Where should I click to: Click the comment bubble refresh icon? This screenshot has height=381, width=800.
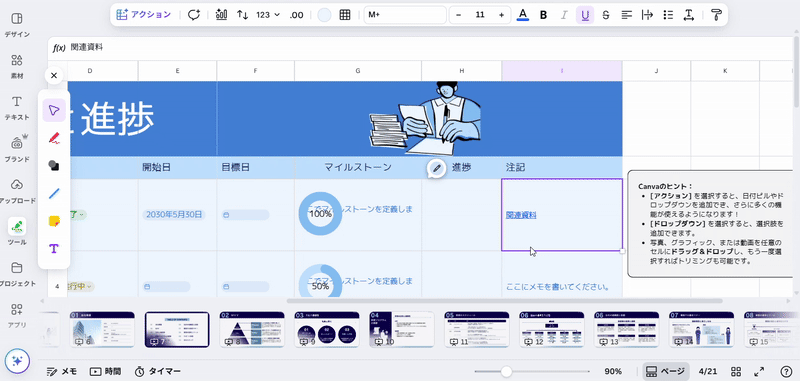pyautogui.click(x=193, y=15)
